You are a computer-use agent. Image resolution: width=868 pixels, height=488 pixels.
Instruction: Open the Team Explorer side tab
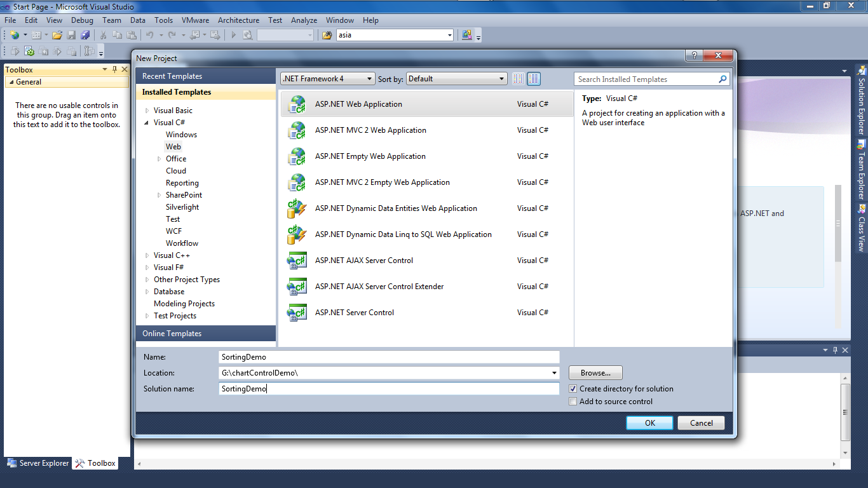pyautogui.click(x=862, y=169)
